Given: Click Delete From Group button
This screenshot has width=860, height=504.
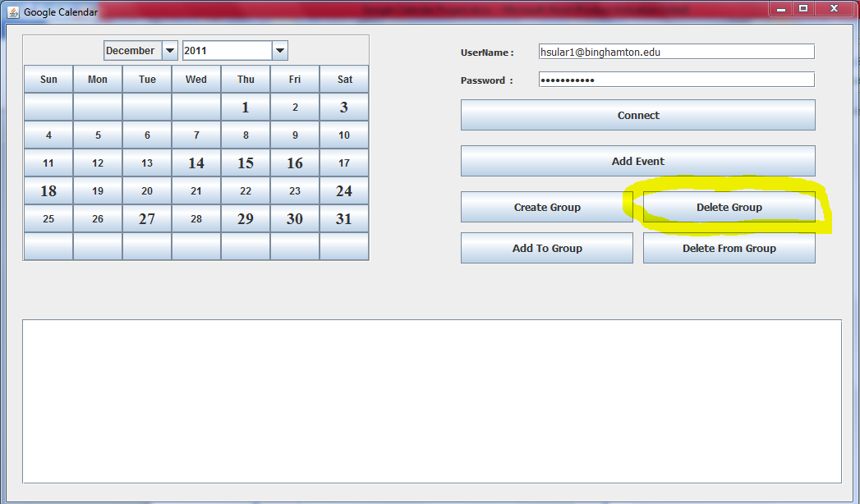Looking at the screenshot, I should (x=729, y=248).
